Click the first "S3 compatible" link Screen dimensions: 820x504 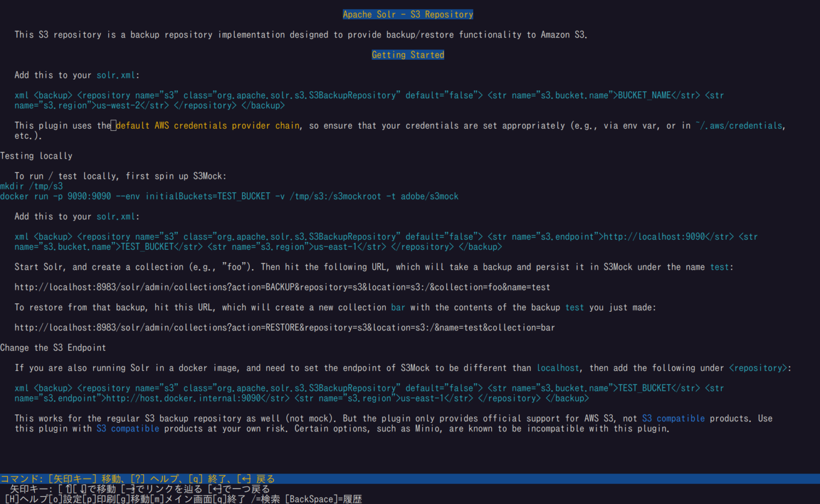tap(674, 418)
